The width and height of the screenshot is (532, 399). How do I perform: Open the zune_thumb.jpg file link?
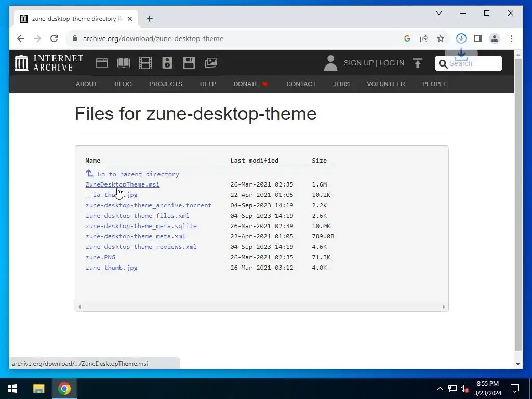112,268
